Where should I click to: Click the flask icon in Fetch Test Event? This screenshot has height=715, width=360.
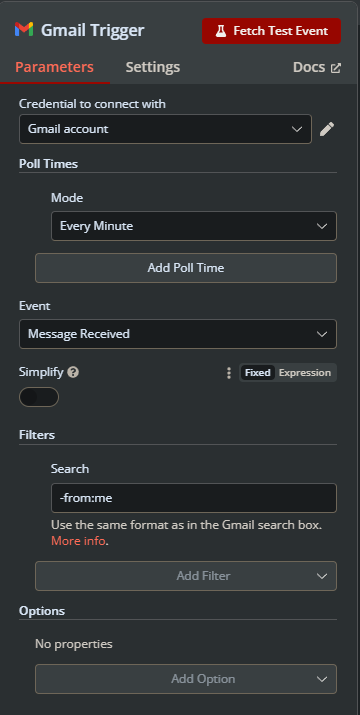pyautogui.click(x=221, y=31)
